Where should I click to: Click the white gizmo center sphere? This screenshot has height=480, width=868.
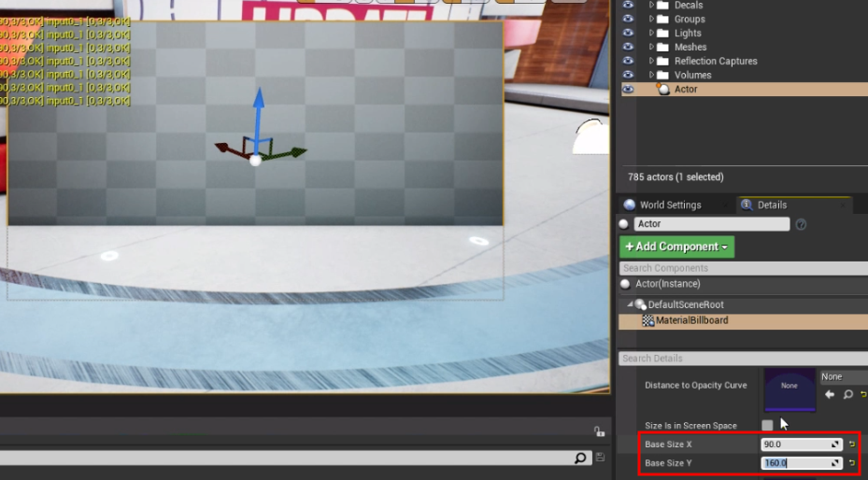[255, 161]
